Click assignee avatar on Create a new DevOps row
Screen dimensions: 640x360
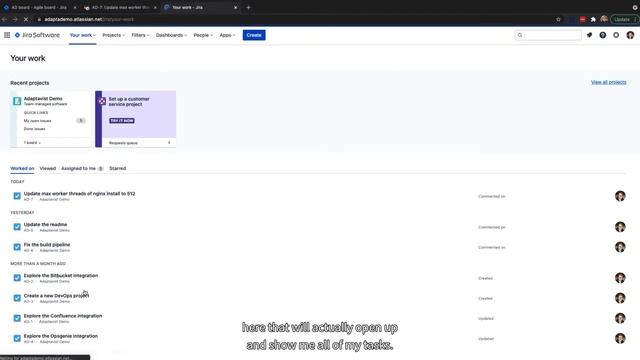620,298
